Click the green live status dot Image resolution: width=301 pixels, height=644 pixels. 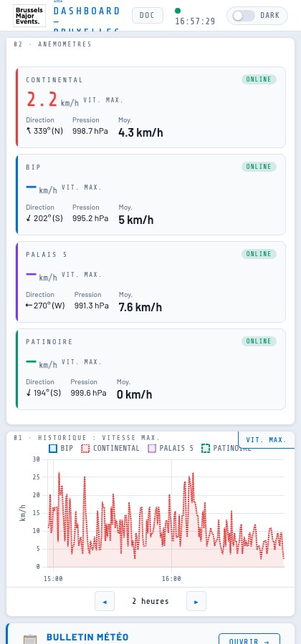(x=178, y=11)
